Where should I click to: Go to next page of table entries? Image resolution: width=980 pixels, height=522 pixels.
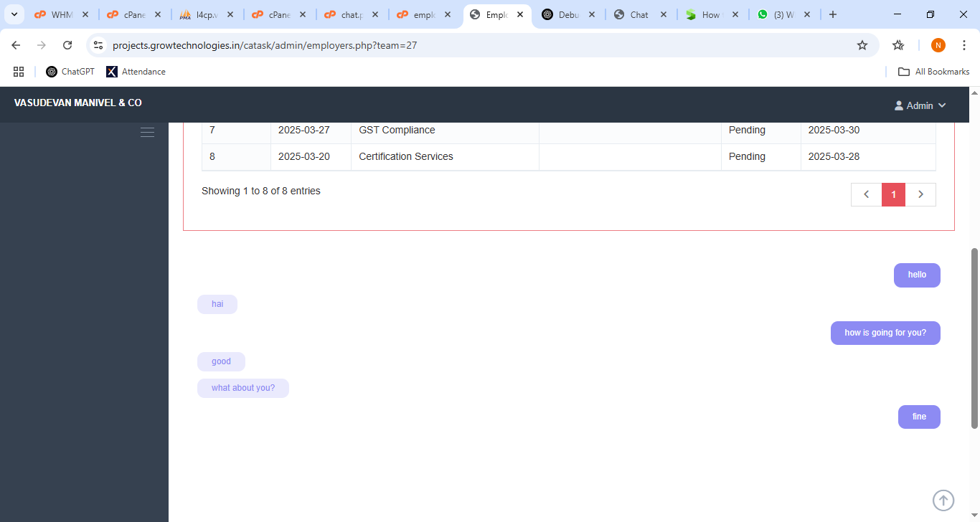point(920,194)
